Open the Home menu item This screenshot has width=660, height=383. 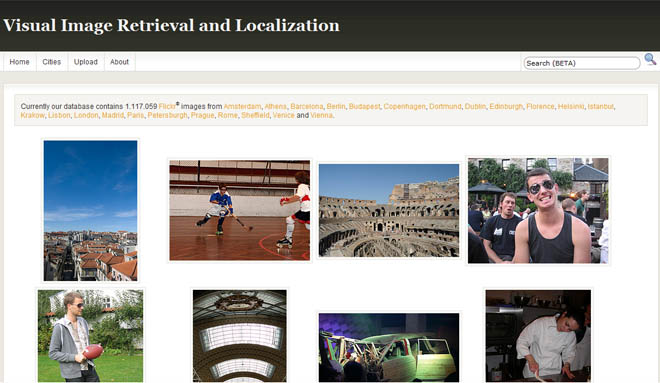tap(19, 62)
